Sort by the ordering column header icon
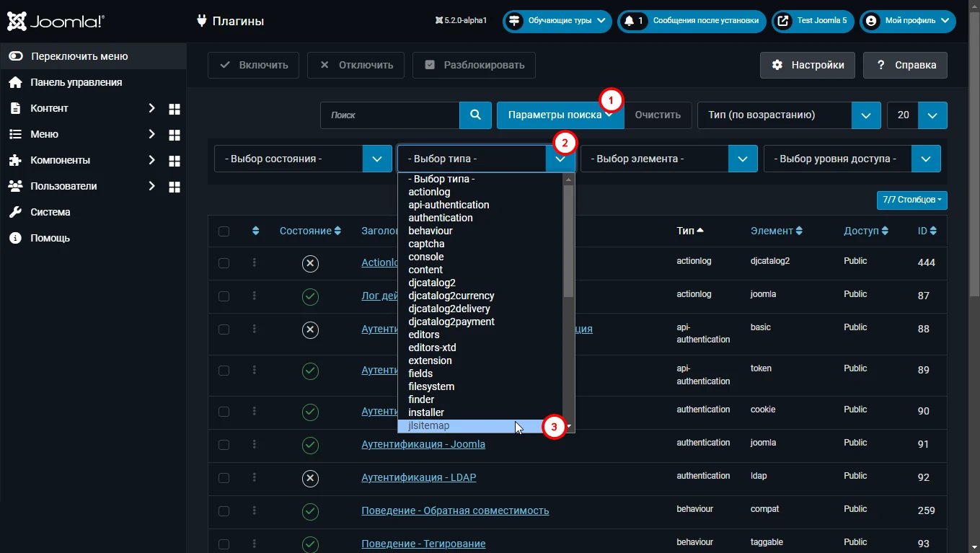Image resolution: width=980 pixels, height=553 pixels. (x=255, y=231)
